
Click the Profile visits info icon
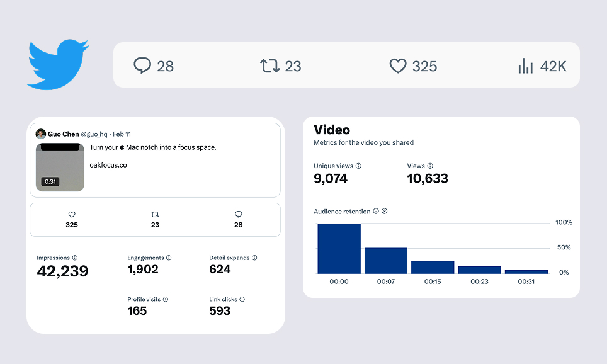(x=165, y=299)
